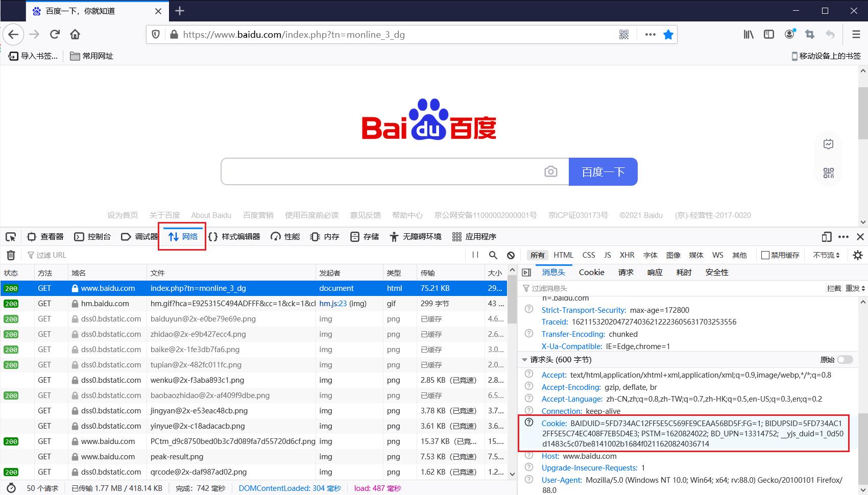868x495 pixels.
Task: Click the Baidu side feedback checklist icon
Action: (828, 144)
